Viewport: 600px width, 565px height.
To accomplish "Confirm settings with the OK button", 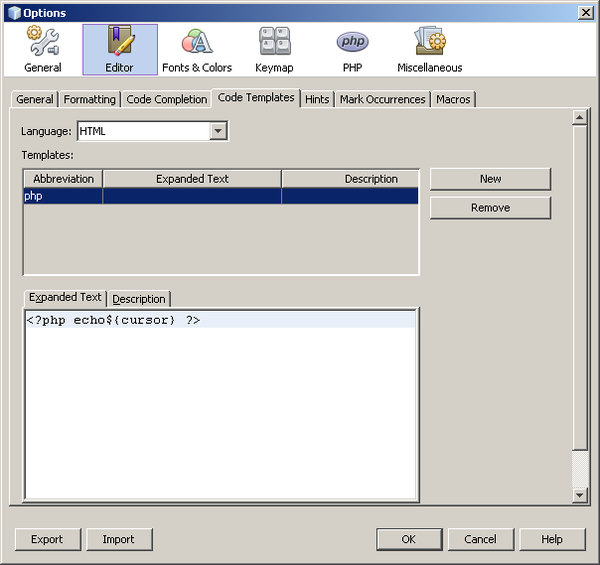I will tap(409, 539).
